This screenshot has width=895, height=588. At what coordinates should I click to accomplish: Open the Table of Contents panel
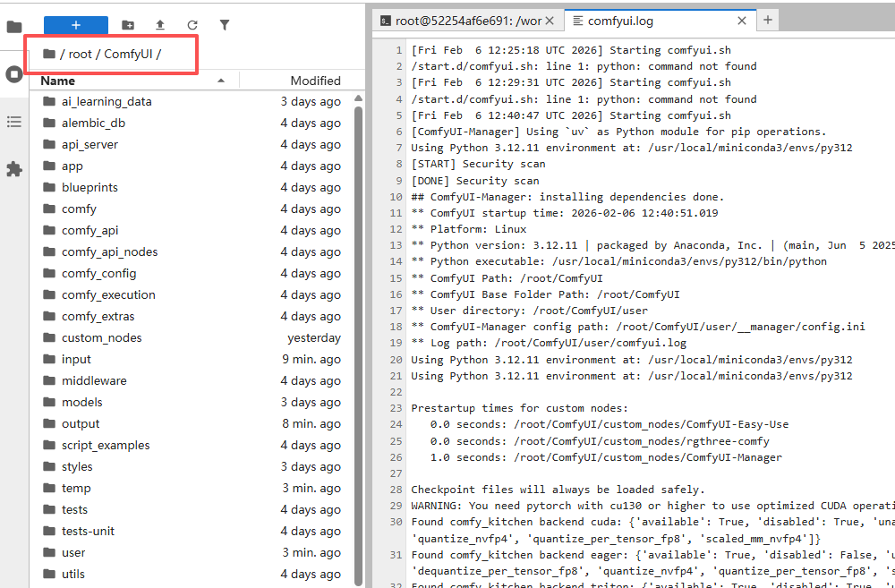pyautogui.click(x=13, y=122)
